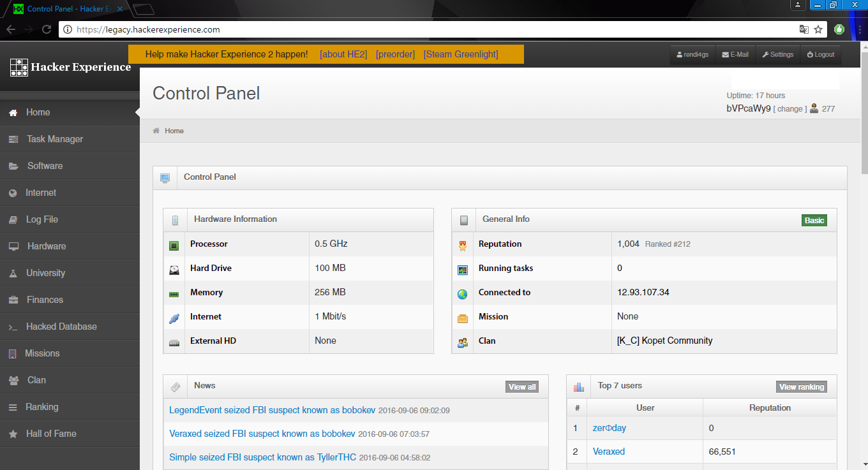
Task: Open the Steam Greenlight link
Action: pos(461,54)
